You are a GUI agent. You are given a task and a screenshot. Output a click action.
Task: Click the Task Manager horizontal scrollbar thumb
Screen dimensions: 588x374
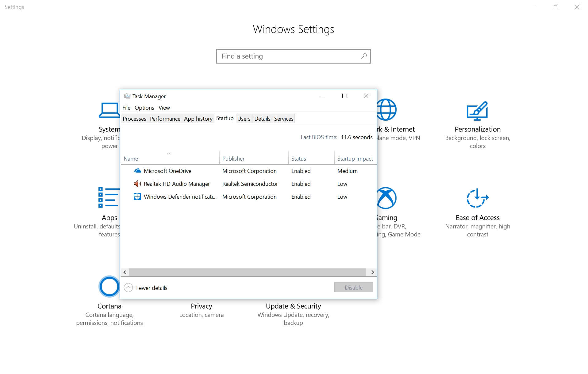[247, 272]
